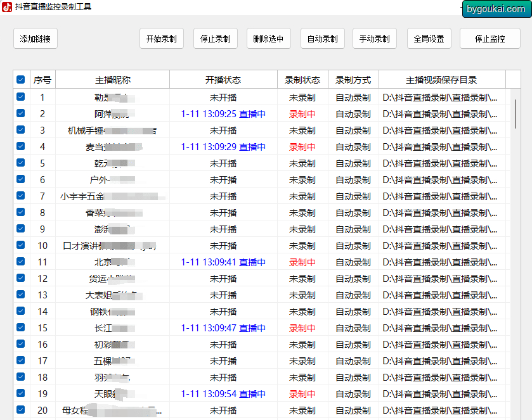The width and height of the screenshot is (532, 420).
Task: Click sequence number 9
Action: click(42, 229)
